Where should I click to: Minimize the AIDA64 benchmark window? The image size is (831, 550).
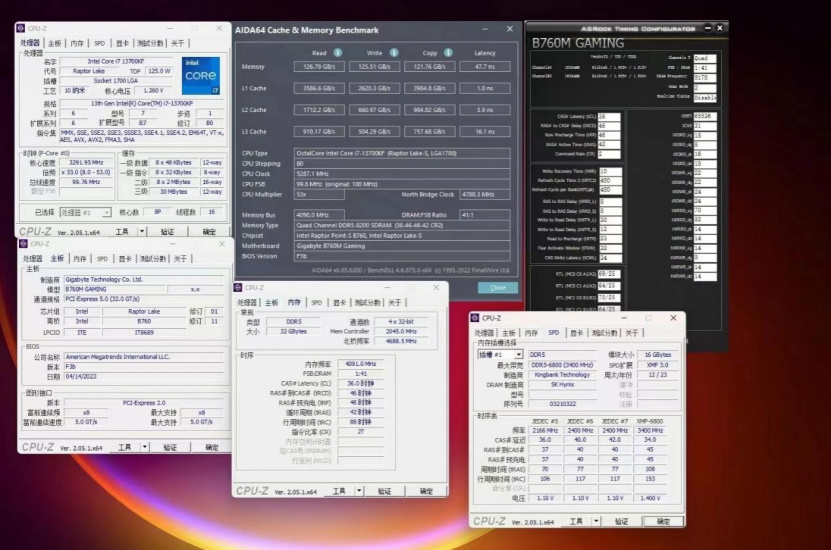tap(485, 29)
